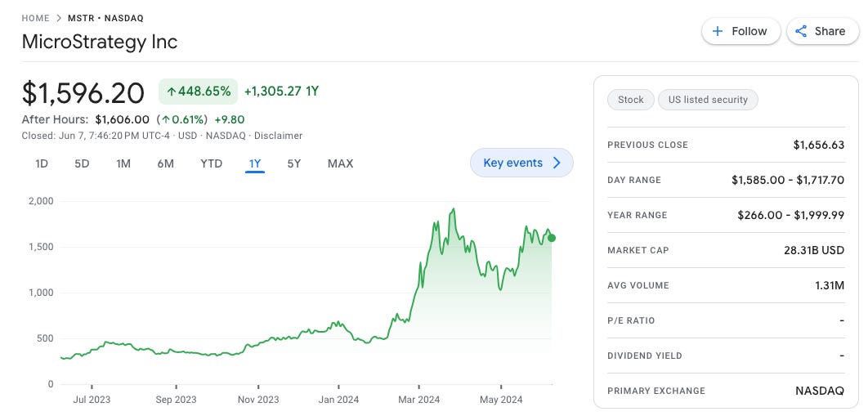Click the plus icon in Follow button
Viewport: 868px width, 416px height.
pos(718,32)
